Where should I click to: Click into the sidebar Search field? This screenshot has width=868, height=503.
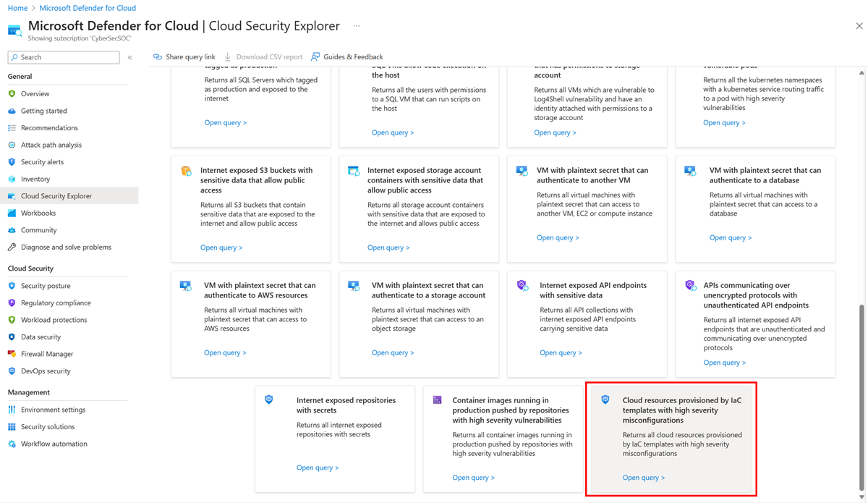pos(63,56)
